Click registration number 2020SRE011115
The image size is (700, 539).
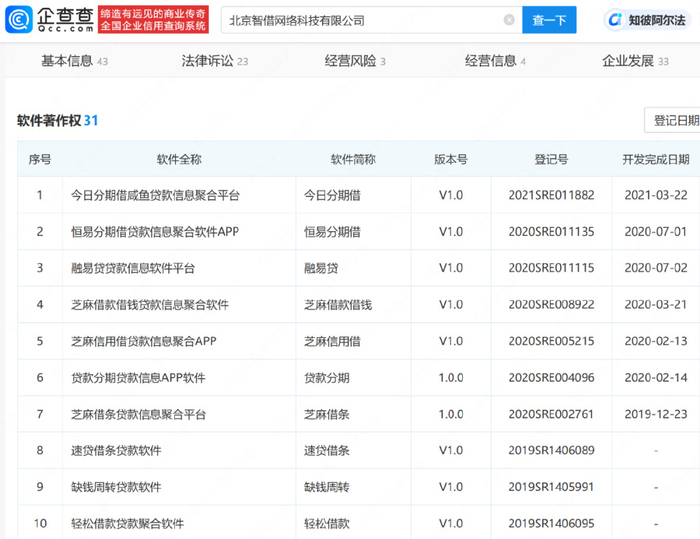[551, 268]
